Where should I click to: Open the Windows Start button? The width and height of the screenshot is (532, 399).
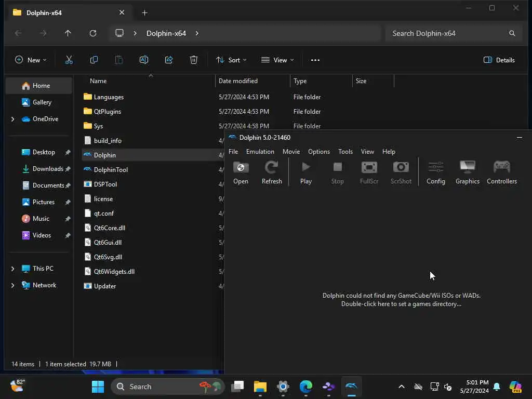coord(98,387)
